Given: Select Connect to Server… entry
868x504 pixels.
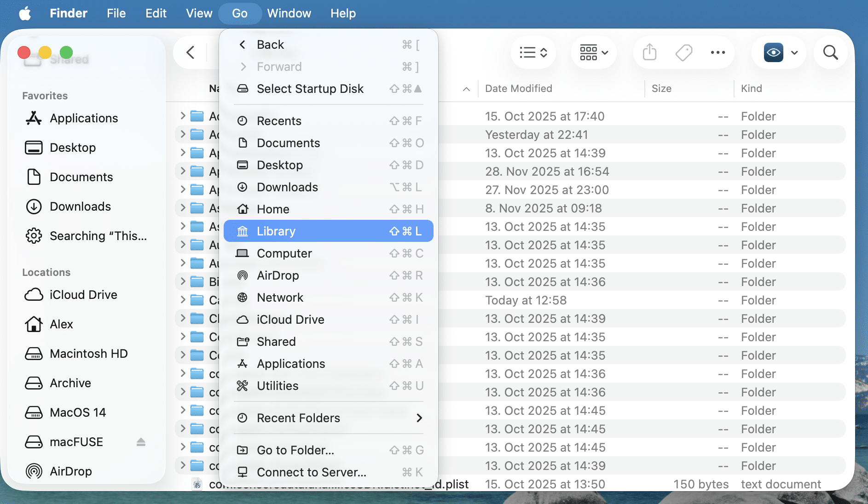Looking at the screenshot, I should (328, 472).
